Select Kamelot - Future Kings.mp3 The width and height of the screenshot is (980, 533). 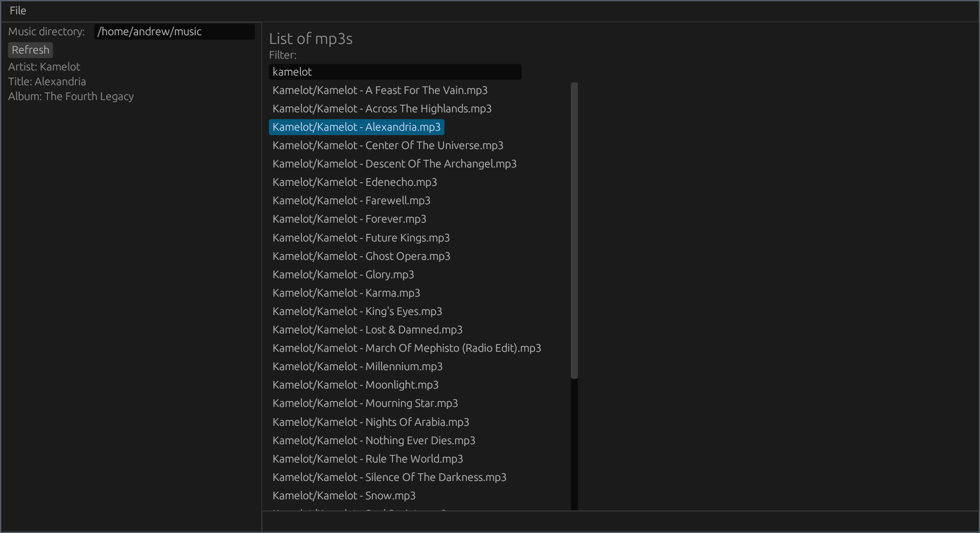361,238
